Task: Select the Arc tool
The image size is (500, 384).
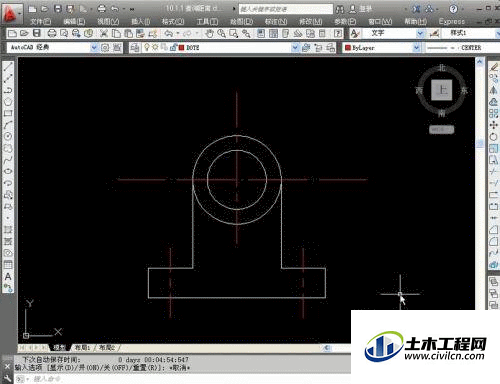Action: (8, 125)
